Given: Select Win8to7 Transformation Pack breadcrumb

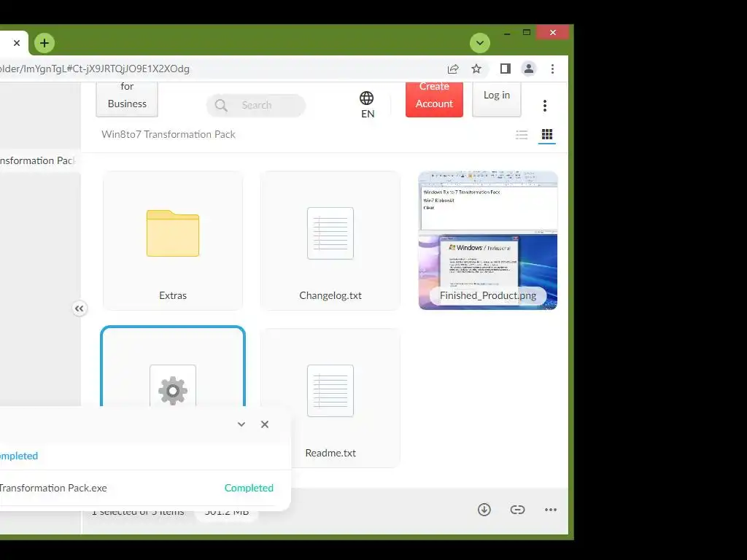Looking at the screenshot, I should (169, 135).
